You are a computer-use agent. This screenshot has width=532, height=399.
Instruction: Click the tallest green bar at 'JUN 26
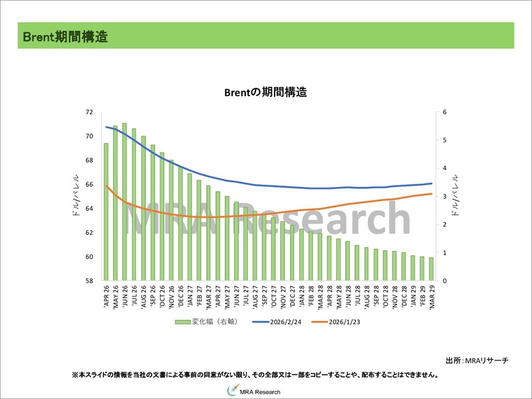[124, 199]
